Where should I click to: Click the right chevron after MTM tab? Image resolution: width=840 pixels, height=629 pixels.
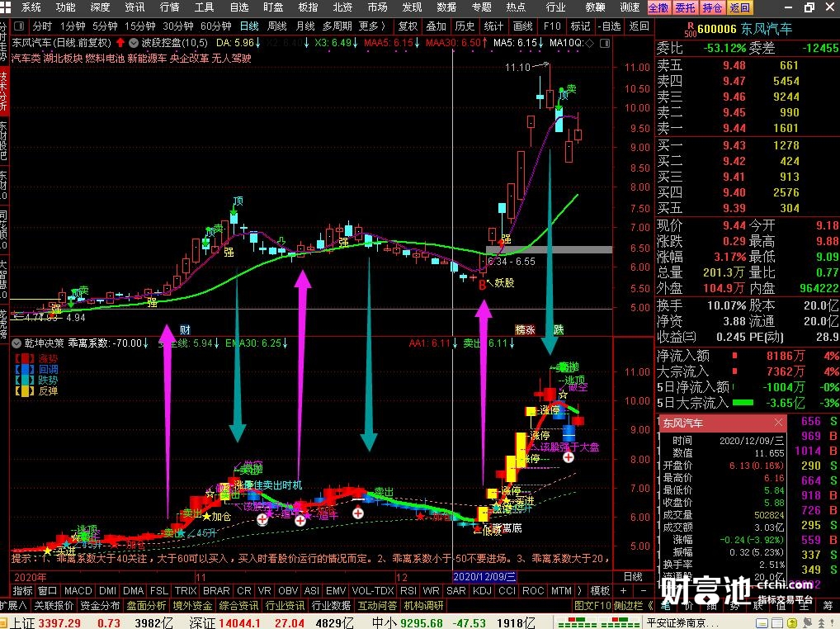578,590
